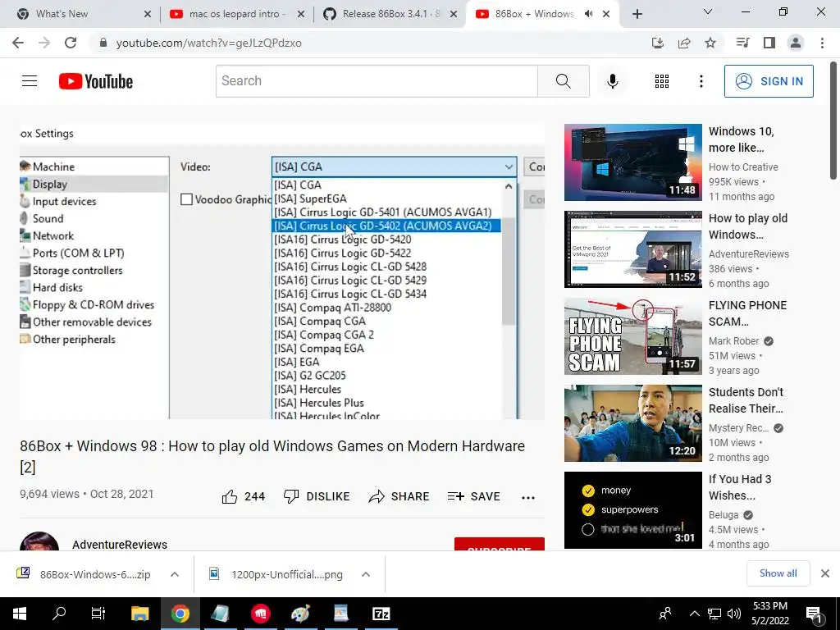Open the YouTube guide hamburger menu
Viewport: 840px width, 630px height.
[x=30, y=81]
